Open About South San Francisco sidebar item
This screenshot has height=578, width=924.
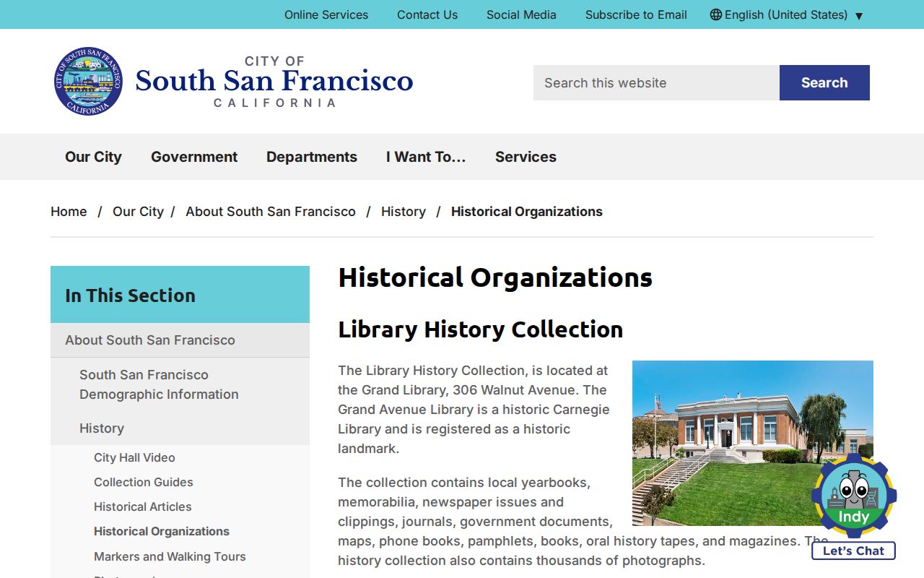(180, 340)
